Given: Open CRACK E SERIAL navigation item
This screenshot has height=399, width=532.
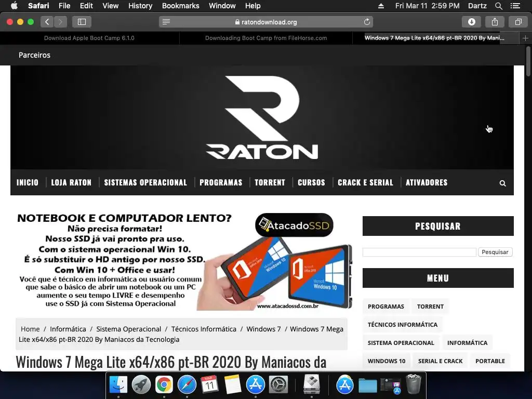Looking at the screenshot, I should (365, 182).
